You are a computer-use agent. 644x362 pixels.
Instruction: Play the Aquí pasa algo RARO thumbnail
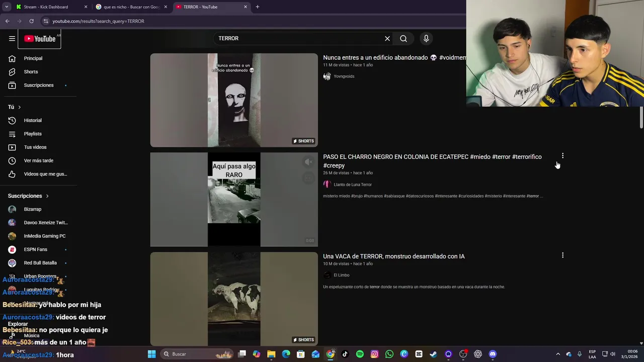pyautogui.click(x=234, y=200)
